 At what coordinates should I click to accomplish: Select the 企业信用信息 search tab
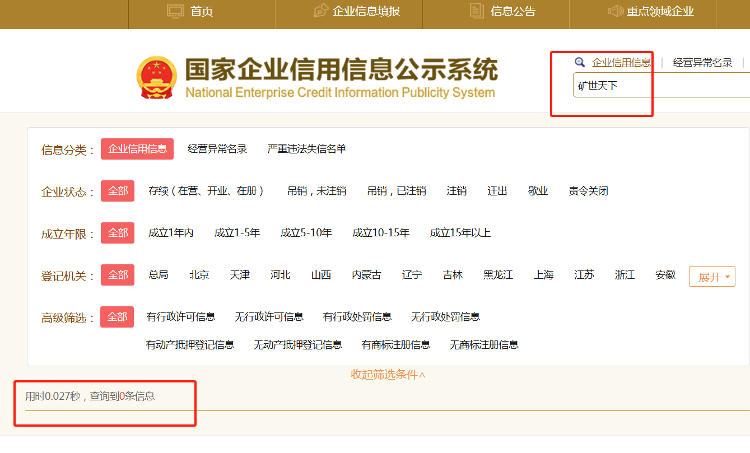point(621,63)
